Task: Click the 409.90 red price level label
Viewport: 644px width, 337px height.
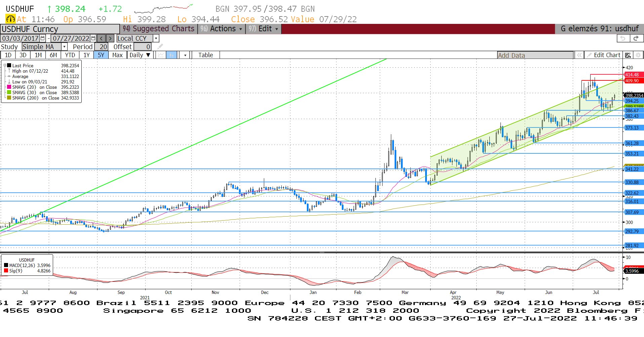Action: [633, 81]
